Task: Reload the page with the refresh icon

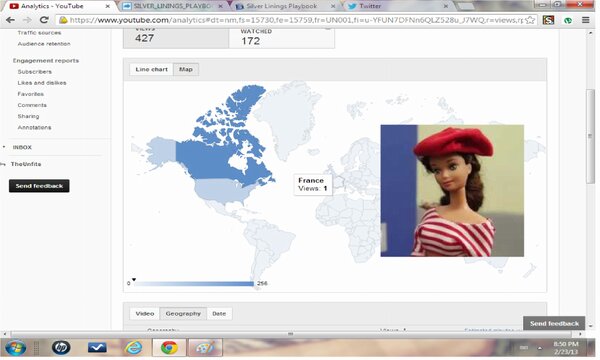Action: click(44, 20)
